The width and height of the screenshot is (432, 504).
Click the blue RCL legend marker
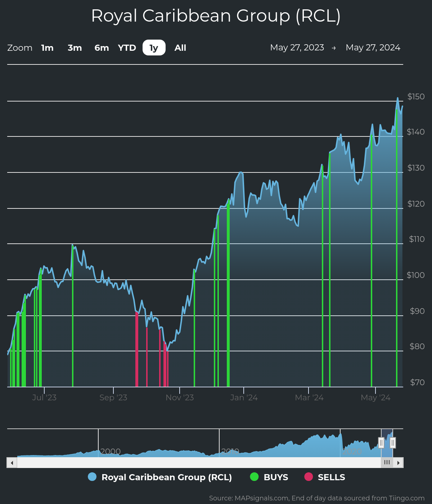click(x=92, y=477)
